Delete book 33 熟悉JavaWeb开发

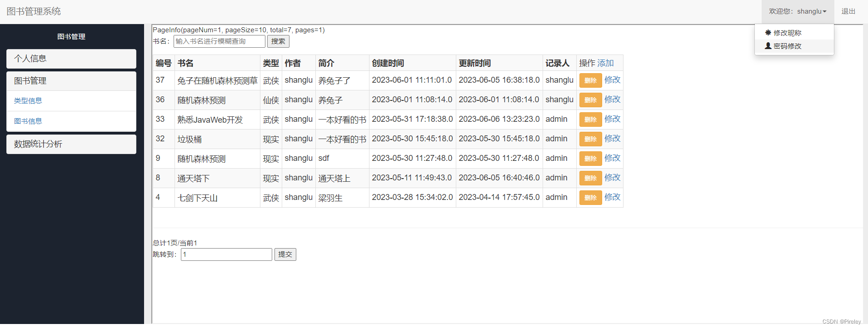[590, 120]
